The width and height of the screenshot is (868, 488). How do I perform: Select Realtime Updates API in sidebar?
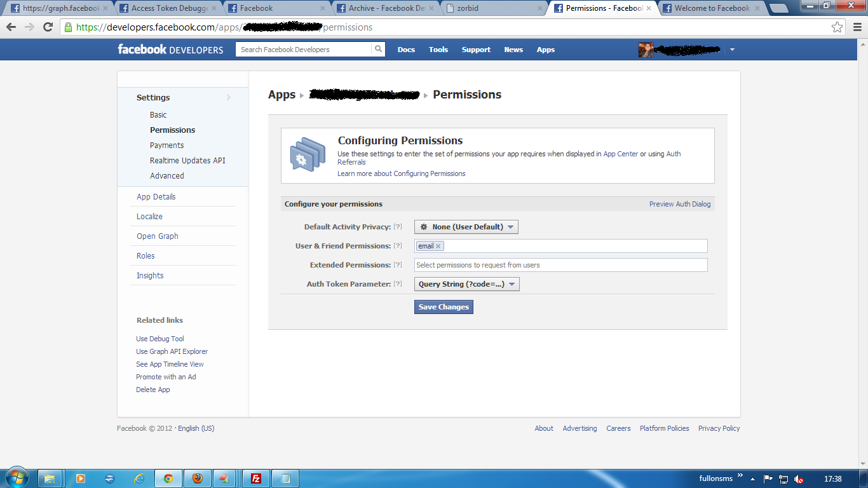[x=187, y=161]
